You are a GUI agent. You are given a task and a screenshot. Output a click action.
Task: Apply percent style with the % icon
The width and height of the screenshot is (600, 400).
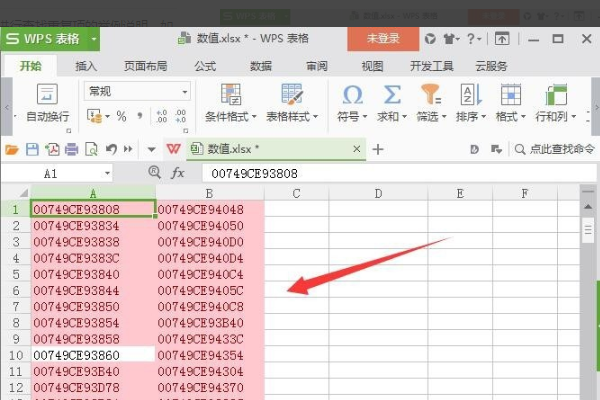pos(121,116)
